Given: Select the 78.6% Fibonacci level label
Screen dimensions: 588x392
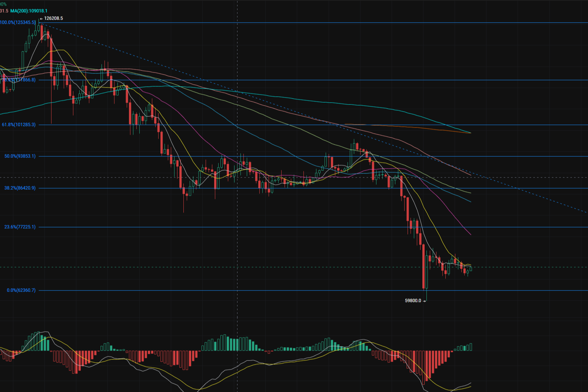Looking at the screenshot, I should pos(19,80).
